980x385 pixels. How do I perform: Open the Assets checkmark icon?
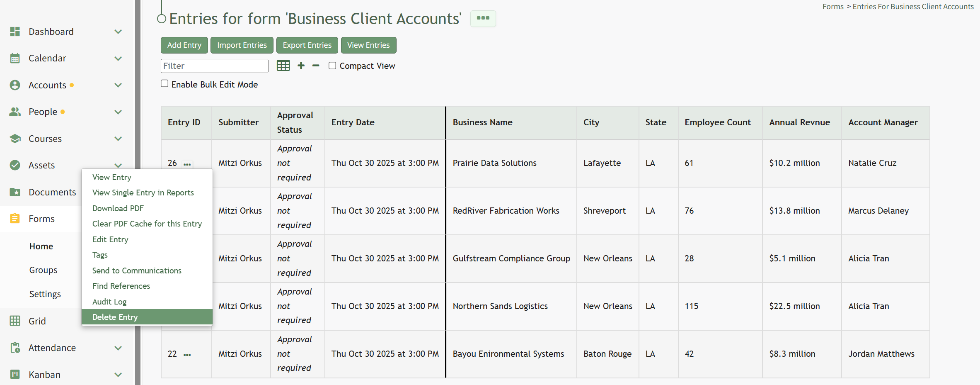[x=15, y=165]
